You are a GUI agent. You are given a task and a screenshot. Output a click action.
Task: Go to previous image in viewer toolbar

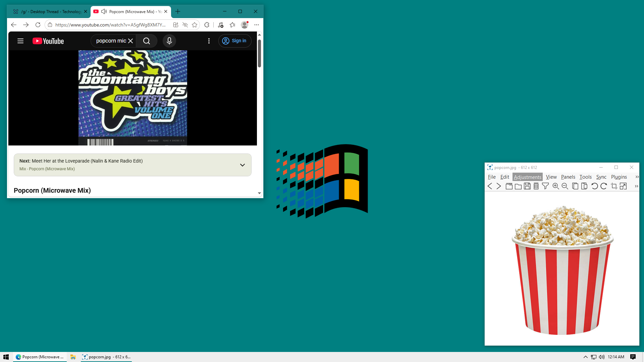click(x=490, y=186)
